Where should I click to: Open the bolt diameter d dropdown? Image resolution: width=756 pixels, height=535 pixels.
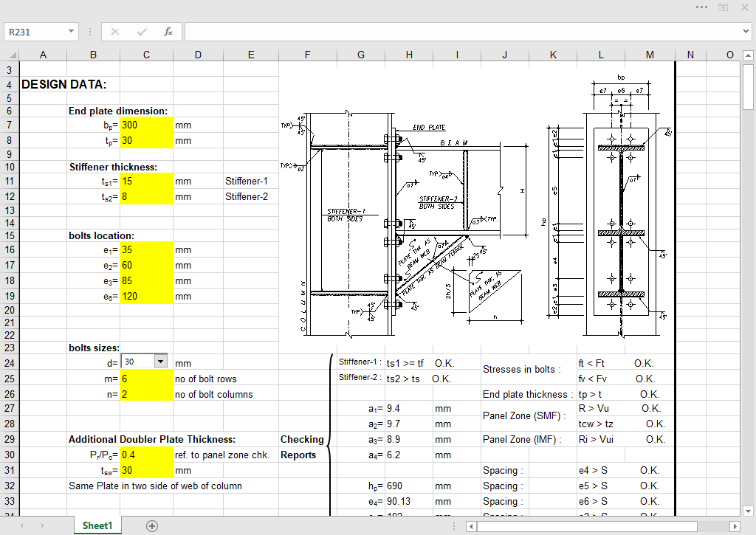click(160, 361)
